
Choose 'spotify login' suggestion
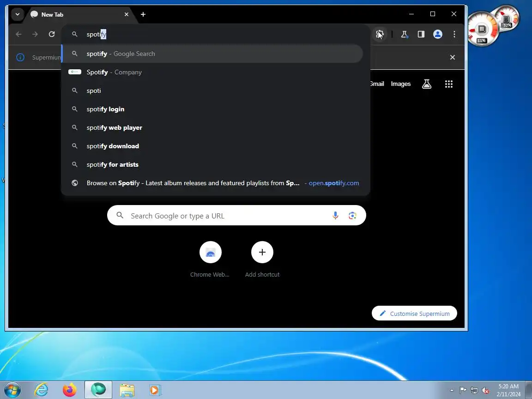pos(212,109)
